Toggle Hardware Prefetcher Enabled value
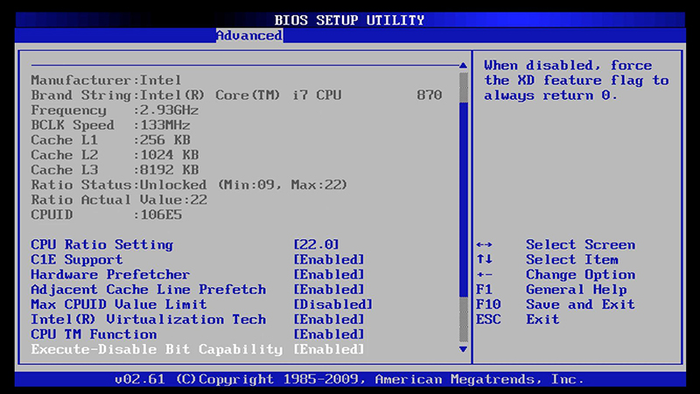This screenshot has width=700, height=394. [329, 274]
